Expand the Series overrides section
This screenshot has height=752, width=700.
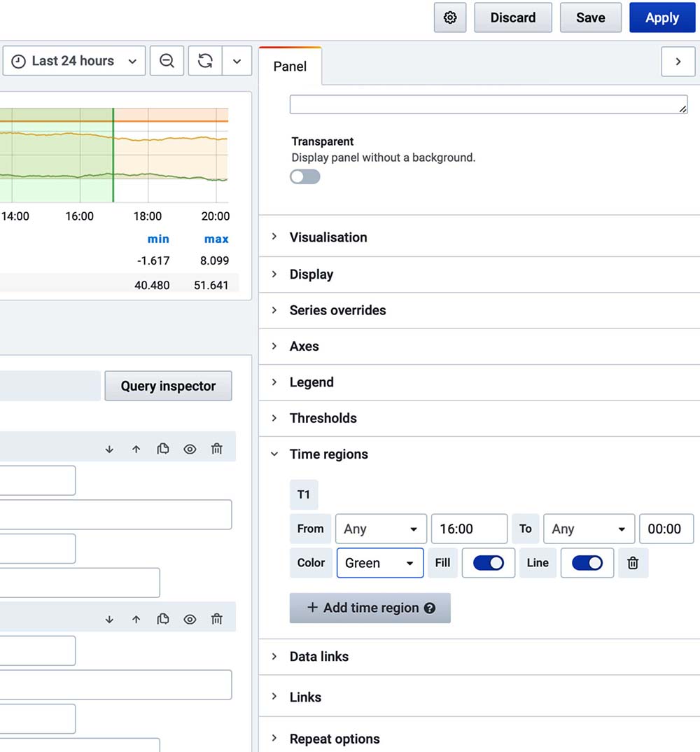[337, 310]
